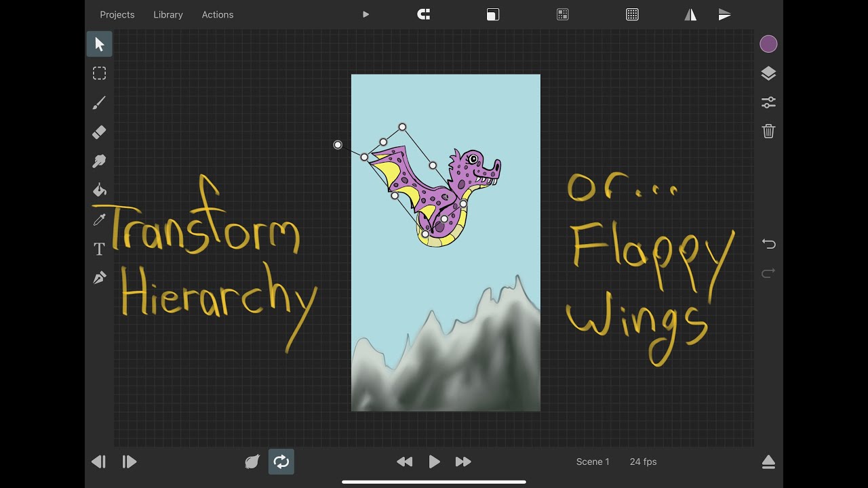
Task: Step forward one frame
Action: pyautogui.click(x=130, y=462)
